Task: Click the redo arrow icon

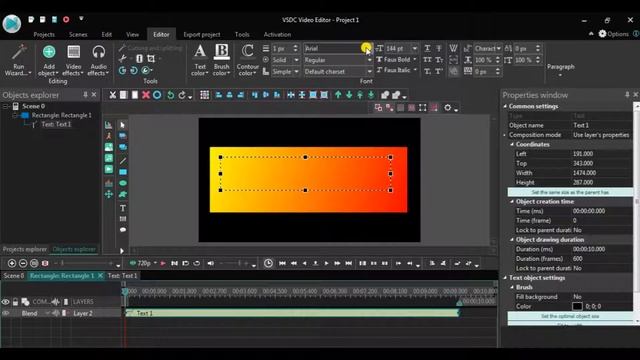Action: 182,95
